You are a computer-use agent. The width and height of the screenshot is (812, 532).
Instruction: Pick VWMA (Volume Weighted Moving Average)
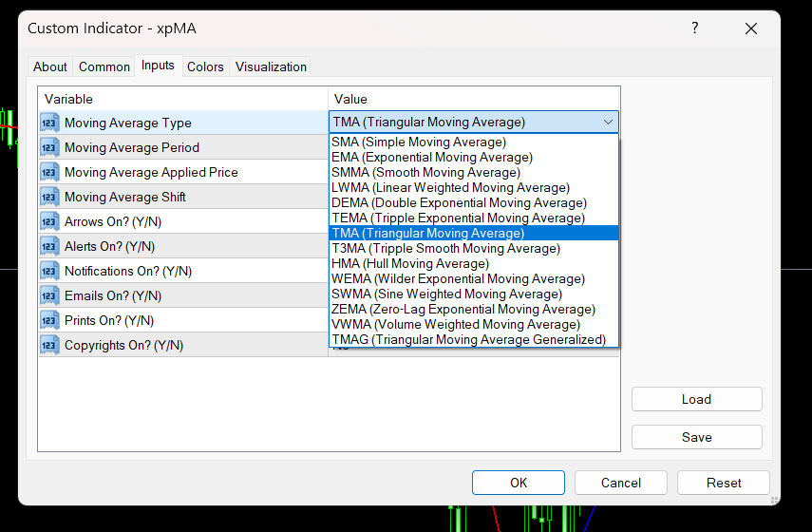click(x=456, y=324)
